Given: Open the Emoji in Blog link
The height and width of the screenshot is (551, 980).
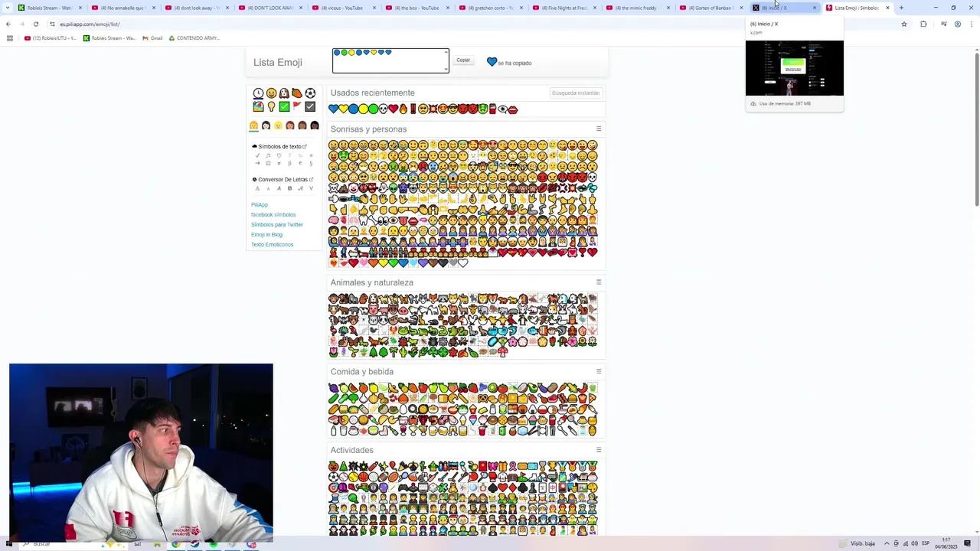Looking at the screenshot, I should tap(266, 234).
